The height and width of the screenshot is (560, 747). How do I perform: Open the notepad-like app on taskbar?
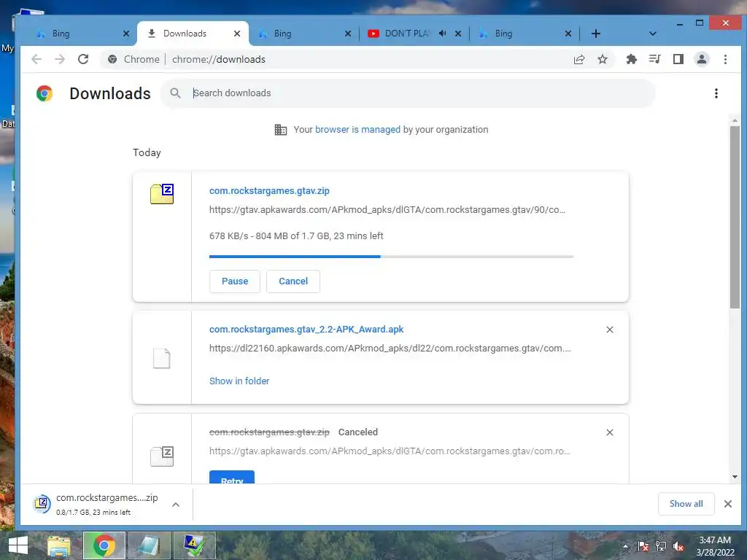click(x=150, y=545)
